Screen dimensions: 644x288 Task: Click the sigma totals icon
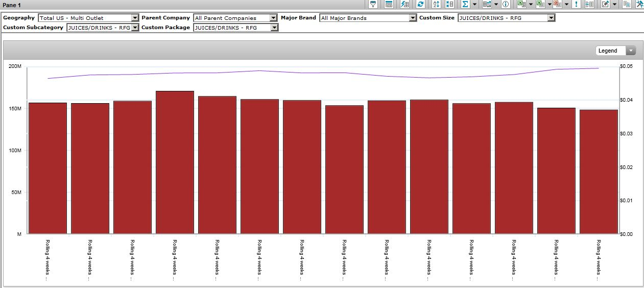(x=465, y=4)
